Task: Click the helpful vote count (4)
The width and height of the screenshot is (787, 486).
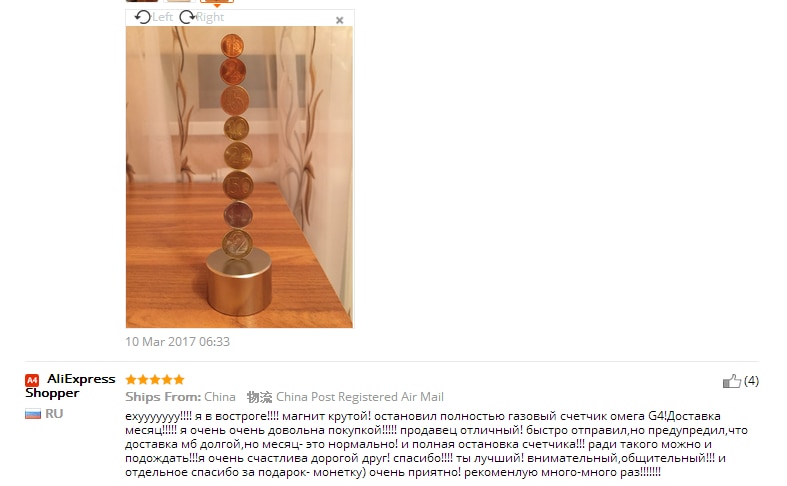Action: (x=751, y=381)
